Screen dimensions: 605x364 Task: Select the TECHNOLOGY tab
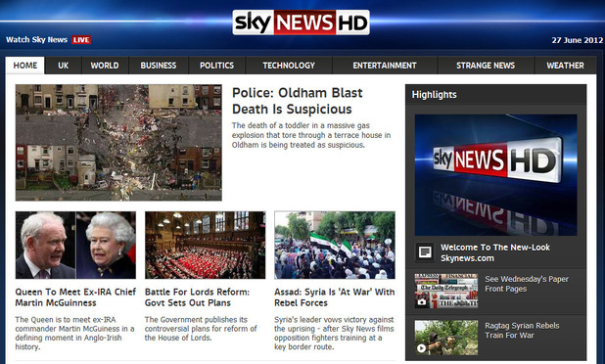coord(289,66)
